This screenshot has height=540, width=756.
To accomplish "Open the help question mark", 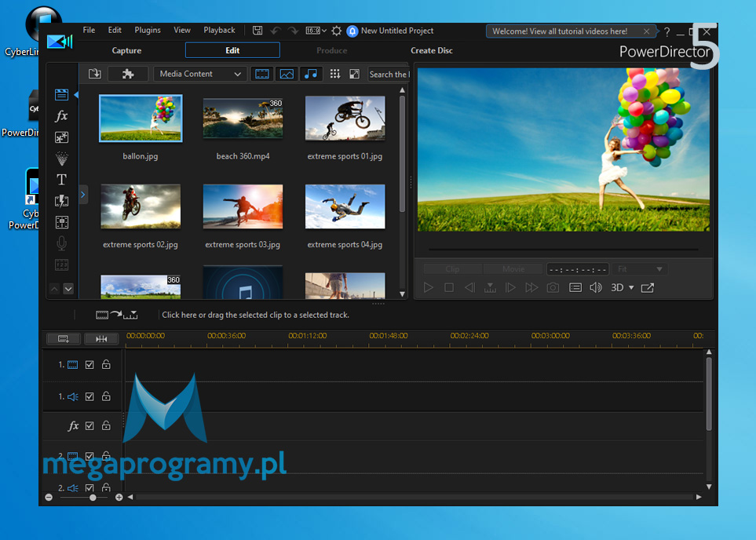I will click(x=667, y=32).
